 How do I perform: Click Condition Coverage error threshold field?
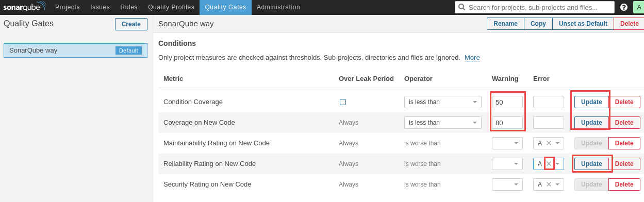[549, 102]
